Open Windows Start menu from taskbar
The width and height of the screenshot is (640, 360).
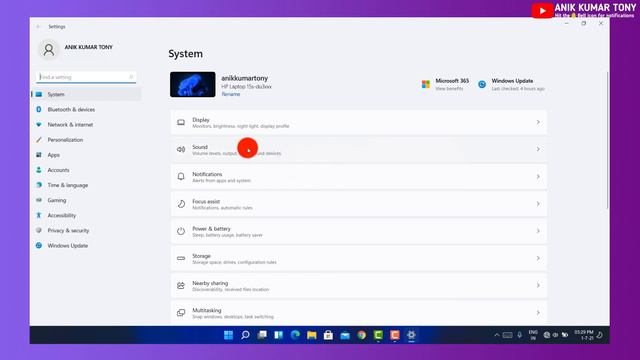click(x=229, y=335)
